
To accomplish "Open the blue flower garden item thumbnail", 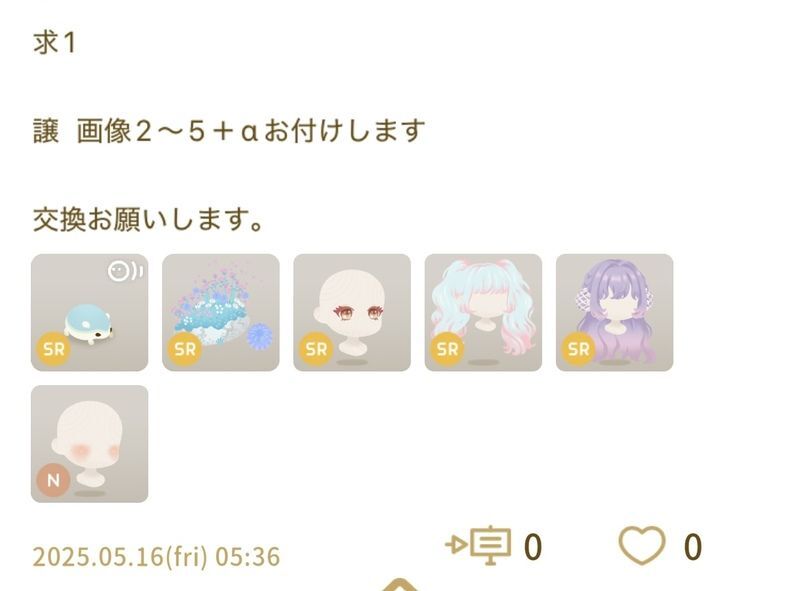I will (220, 312).
